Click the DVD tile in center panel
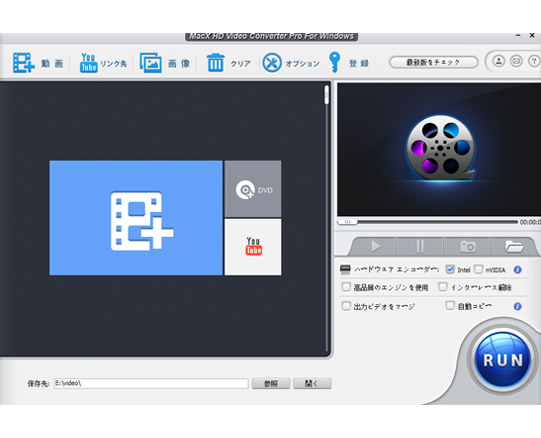This screenshot has height=438, width=541. (x=253, y=189)
